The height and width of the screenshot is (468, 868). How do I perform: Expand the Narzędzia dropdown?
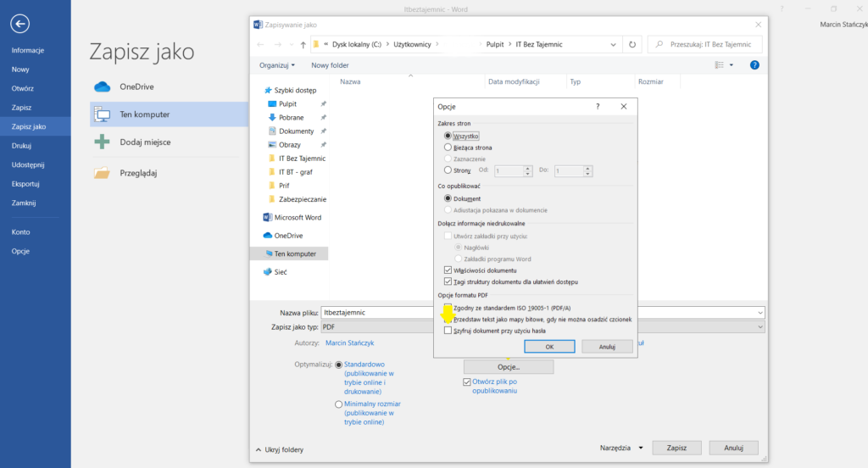(620, 448)
